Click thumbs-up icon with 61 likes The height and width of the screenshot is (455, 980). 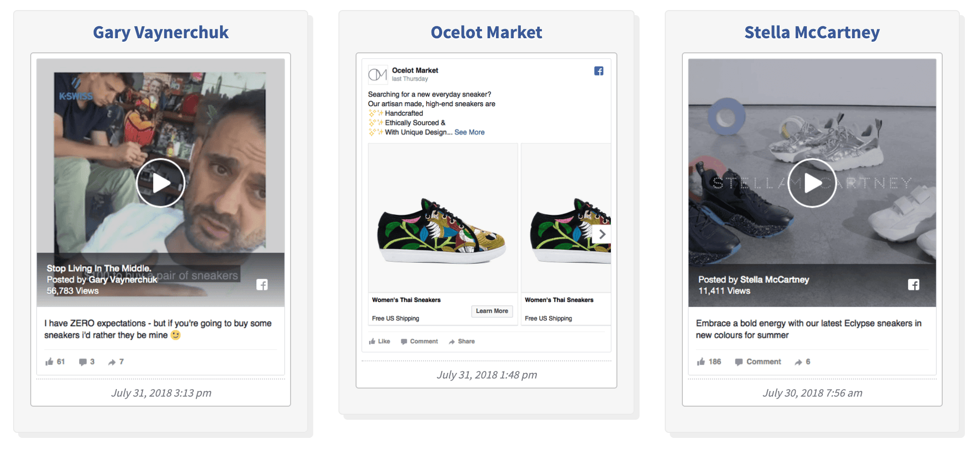(x=49, y=362)
